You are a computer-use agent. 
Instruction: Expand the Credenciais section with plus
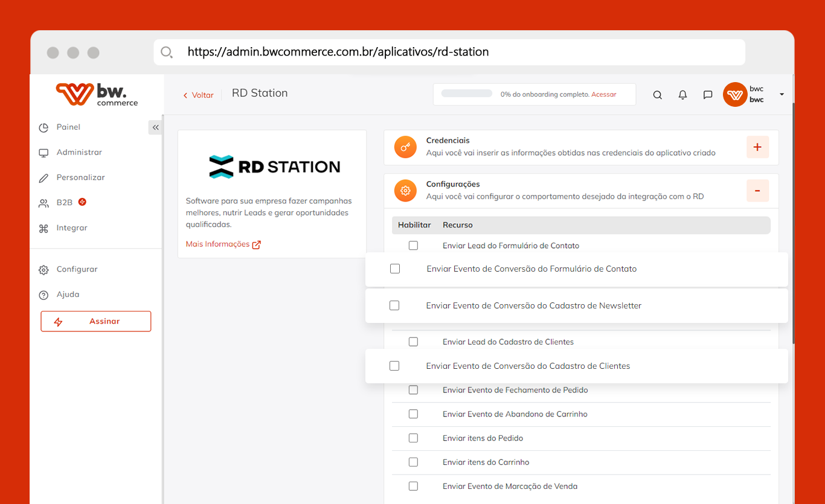click(757, 147)
